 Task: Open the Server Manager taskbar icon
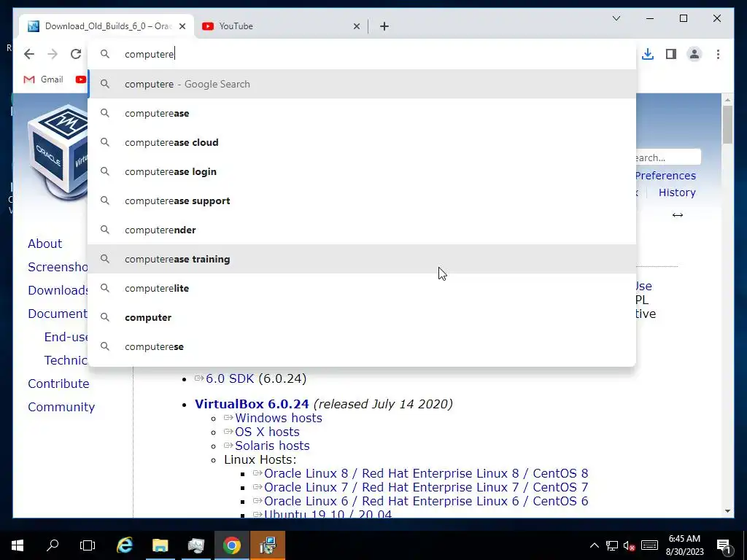coord(196,545)
